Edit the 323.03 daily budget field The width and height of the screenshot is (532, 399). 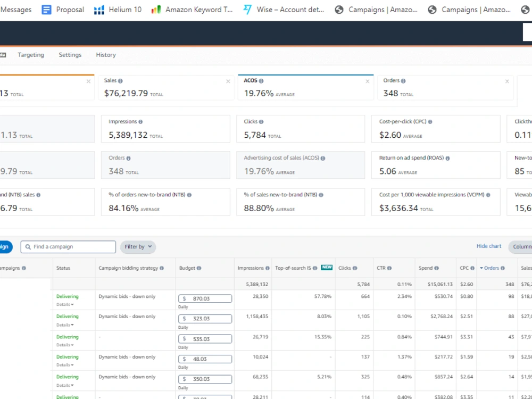[x=205, y=319]
